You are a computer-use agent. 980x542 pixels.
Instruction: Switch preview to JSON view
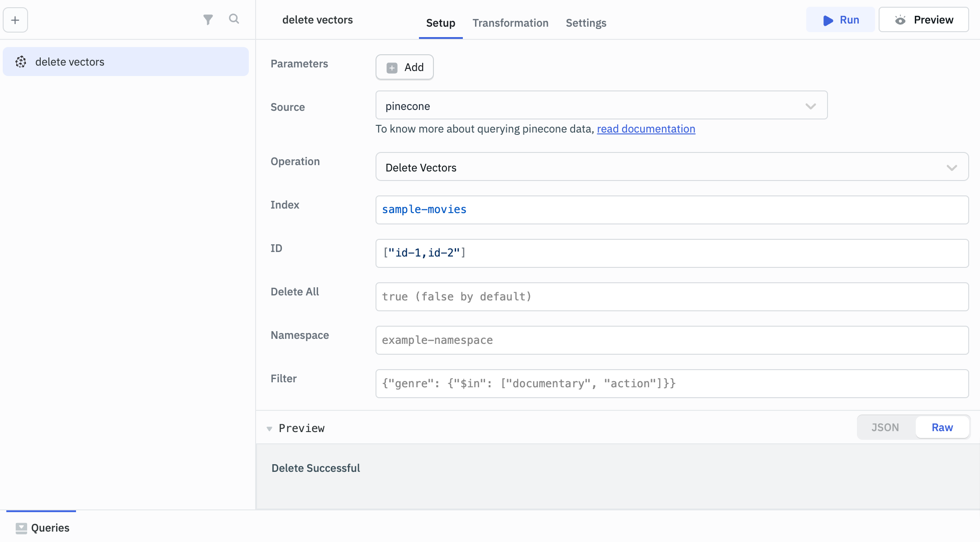tap(885, 428)
